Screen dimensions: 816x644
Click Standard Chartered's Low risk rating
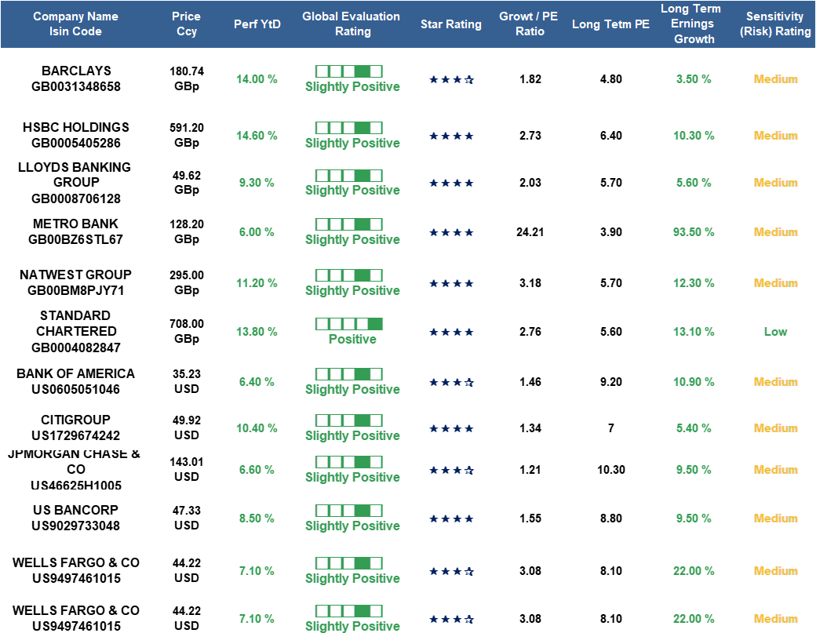tap(775, 332)
